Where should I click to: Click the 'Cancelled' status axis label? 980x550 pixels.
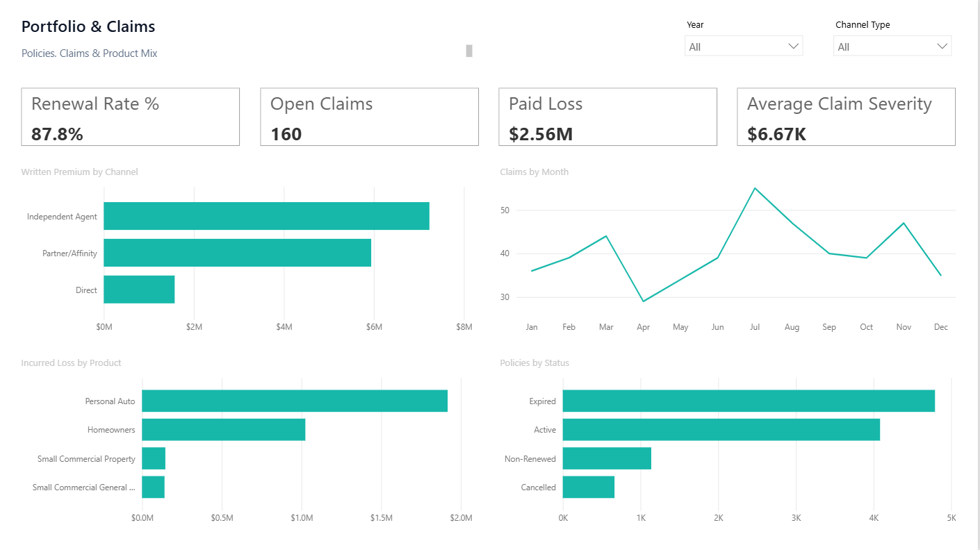(539, 487)
